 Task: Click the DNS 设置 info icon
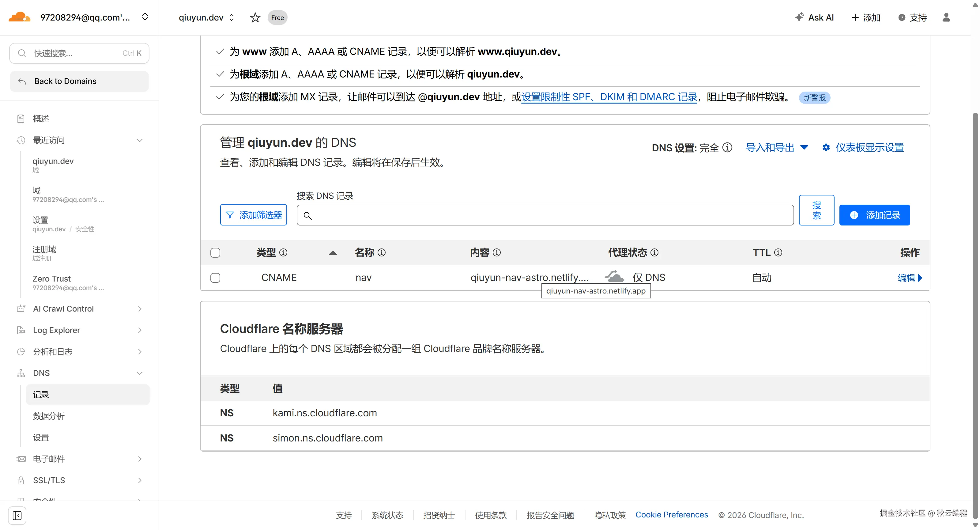[x=727, y=148]
